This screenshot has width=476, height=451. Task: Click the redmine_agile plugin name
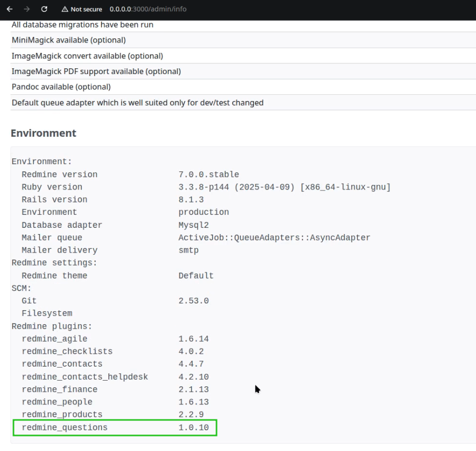pyautogui.click(x=54, y=339)
